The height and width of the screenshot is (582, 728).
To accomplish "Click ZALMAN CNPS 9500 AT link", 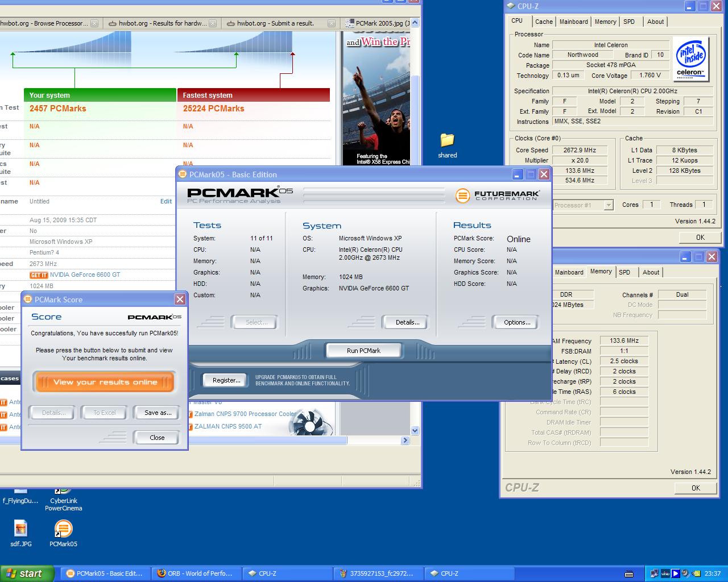I will [x=228, y=426].
